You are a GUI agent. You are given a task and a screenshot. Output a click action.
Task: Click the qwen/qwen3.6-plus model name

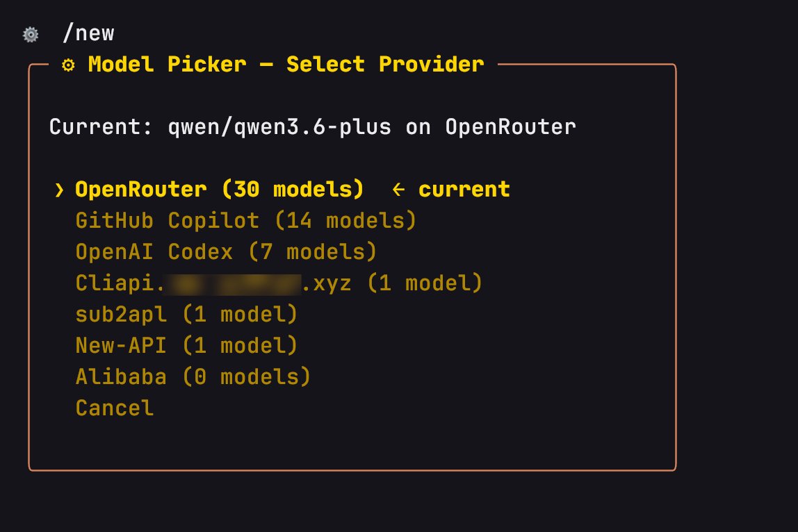279,127
